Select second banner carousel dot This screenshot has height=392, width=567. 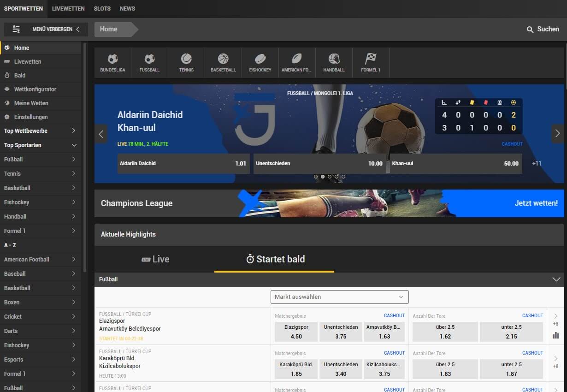pyautogui.click(x=323, y=177)
